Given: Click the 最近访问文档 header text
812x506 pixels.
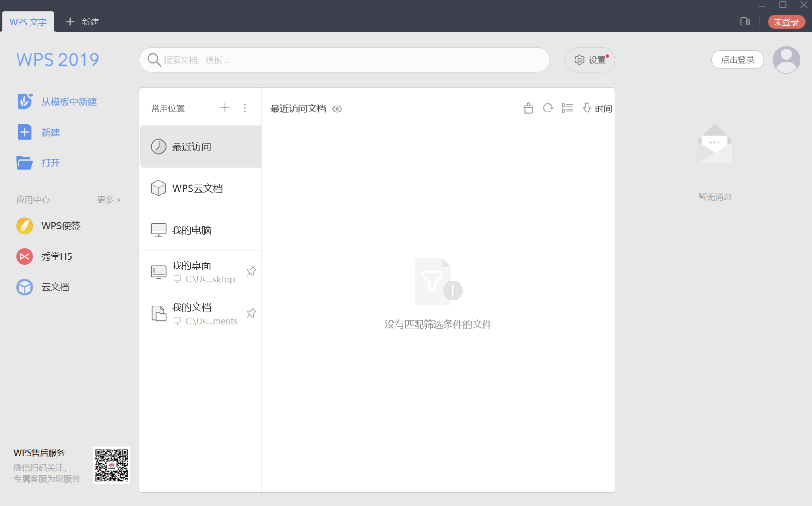Looking at the screenshot, I should [298, 109].
